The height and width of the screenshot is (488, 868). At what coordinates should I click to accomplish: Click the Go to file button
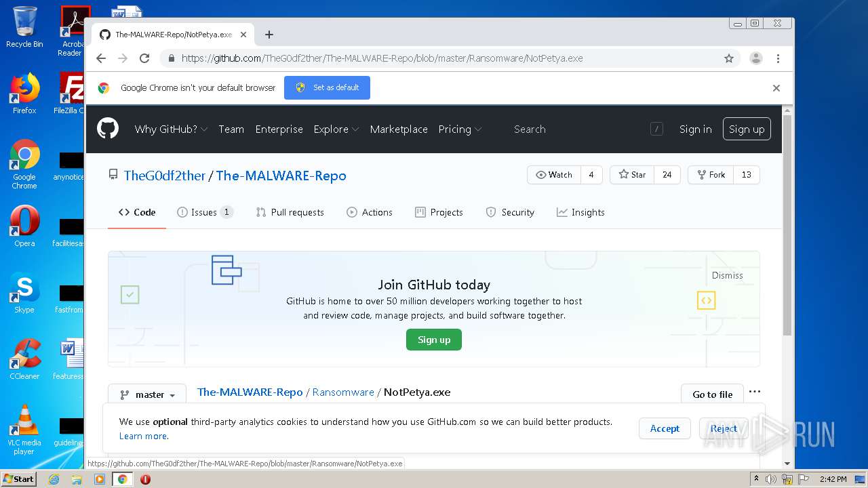coord(712,394)
